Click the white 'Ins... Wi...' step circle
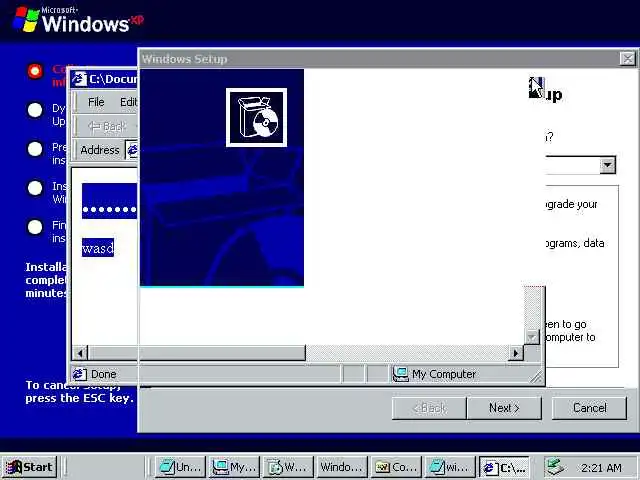This screenshot has width=640, height=480. coord(35,188)
